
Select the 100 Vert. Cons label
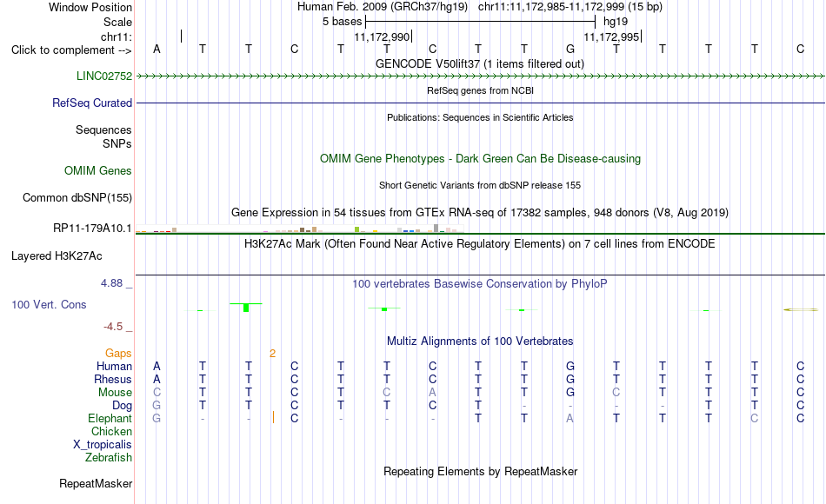tap(49, 304)
